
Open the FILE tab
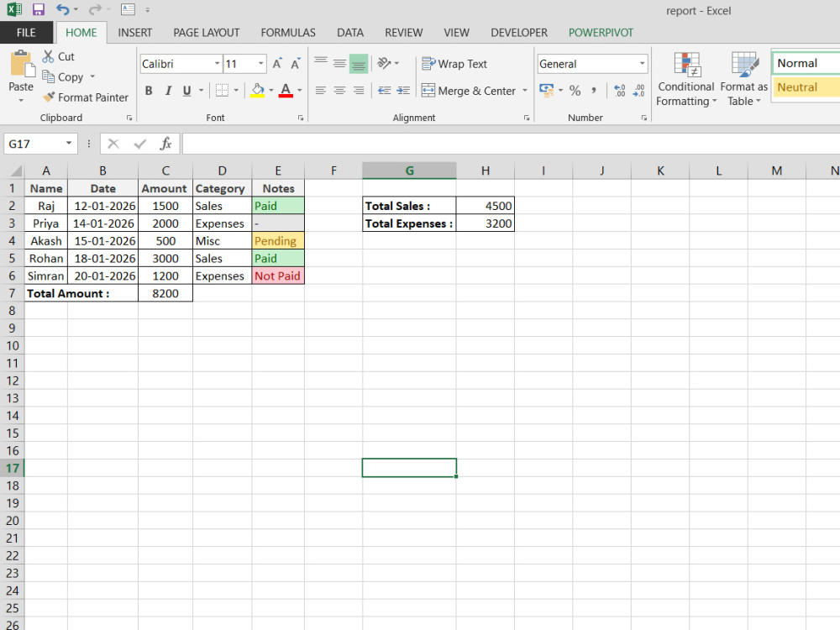tap(26, 33)
